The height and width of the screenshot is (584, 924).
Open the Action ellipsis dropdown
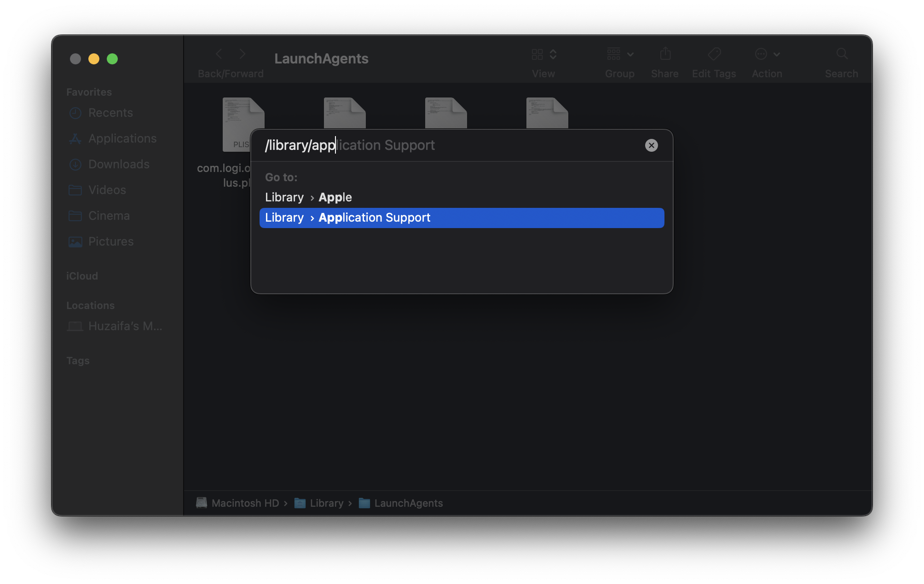click(767, 54)
